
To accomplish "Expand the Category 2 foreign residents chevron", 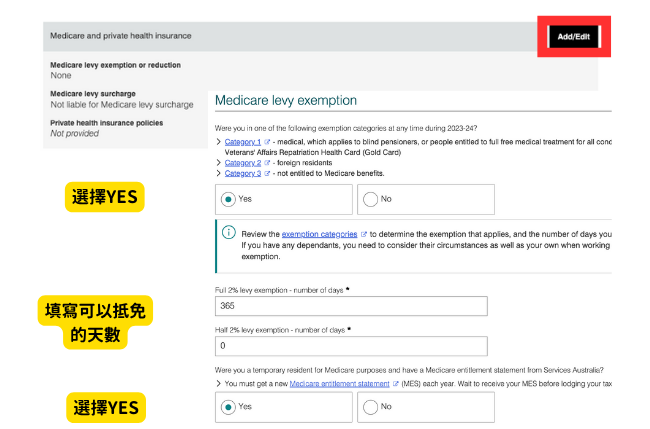I will tap(219, 162).
